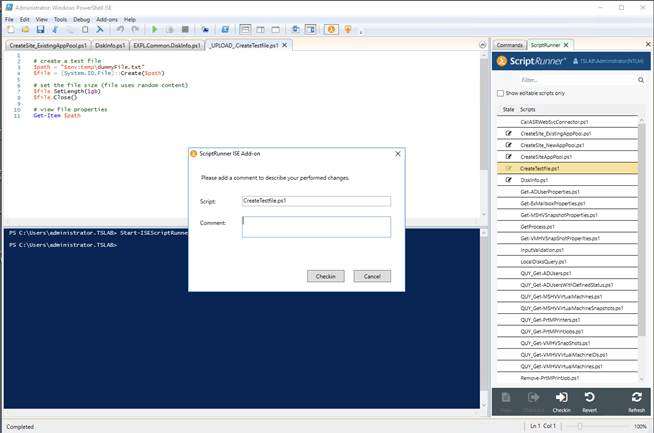Open the View menu
Image resolution: width=654 pixels, height=433 pixels.
42,20
